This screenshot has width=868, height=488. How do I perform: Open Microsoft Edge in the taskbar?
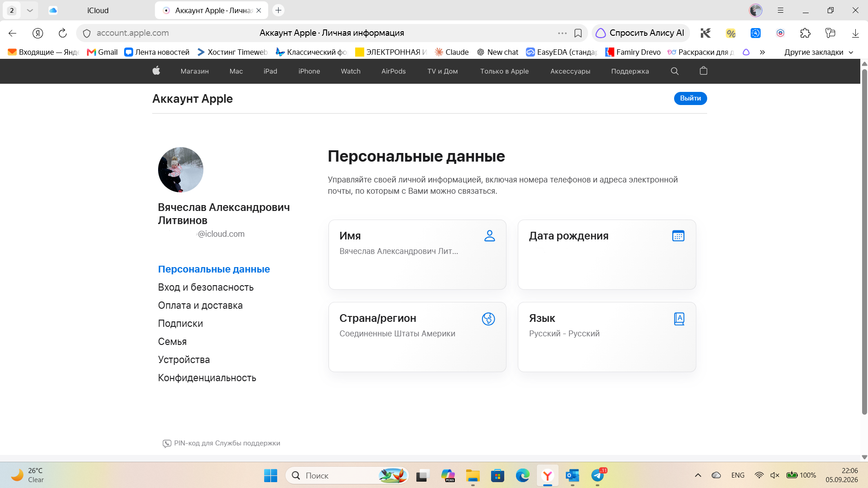(x=522, y=475)
